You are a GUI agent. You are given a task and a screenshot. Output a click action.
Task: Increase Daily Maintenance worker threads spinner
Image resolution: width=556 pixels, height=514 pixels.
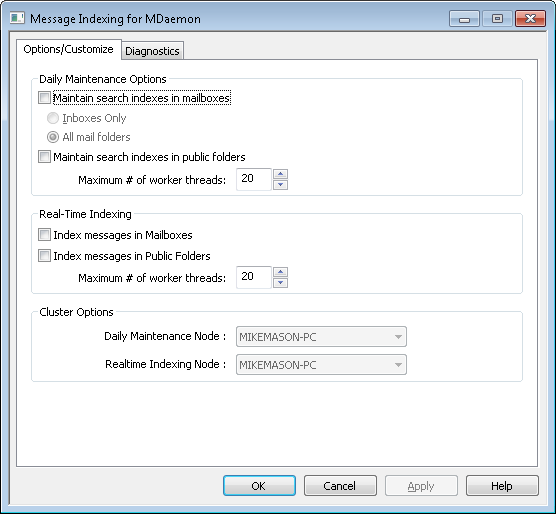(280, 174)
